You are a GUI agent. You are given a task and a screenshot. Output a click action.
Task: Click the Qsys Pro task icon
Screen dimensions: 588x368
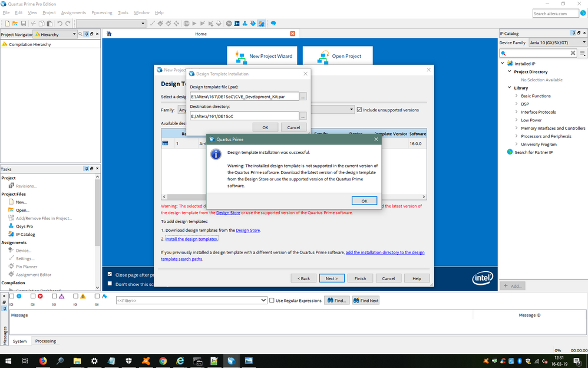(11, 226)
